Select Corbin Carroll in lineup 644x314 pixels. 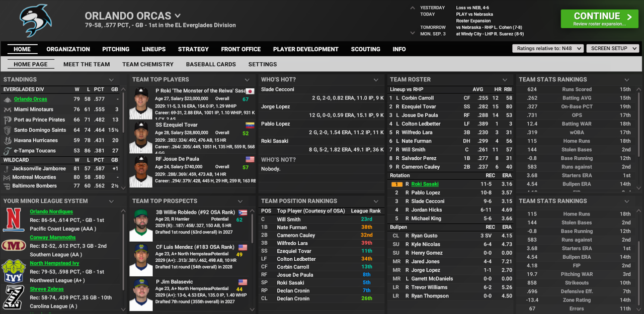[418, 98]
